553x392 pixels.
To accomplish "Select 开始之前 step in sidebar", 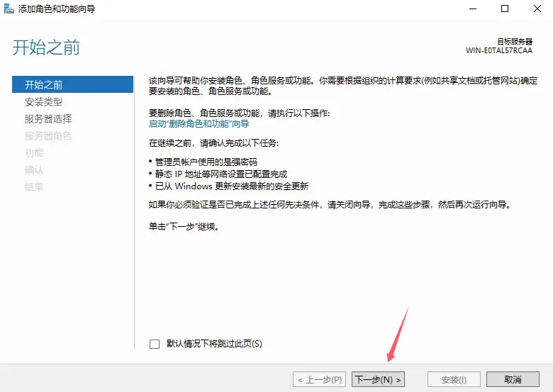I will point(72,84).
